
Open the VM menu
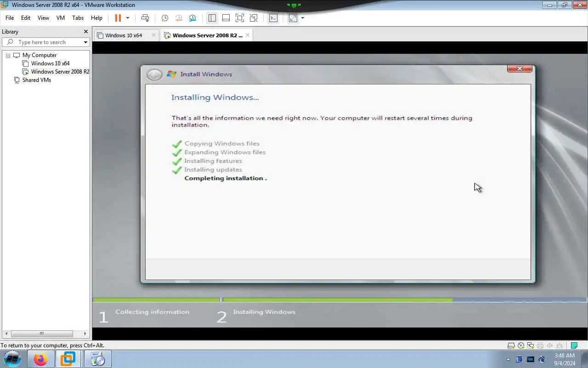(61, 18)
